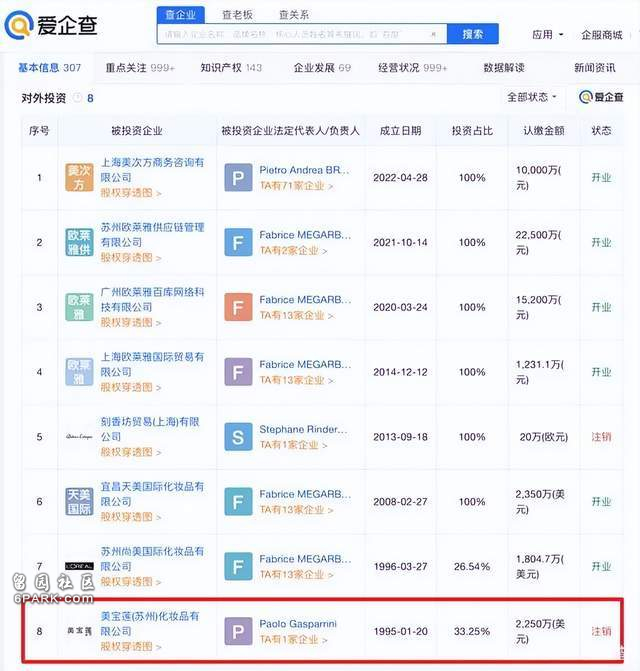Open 广州欧莱雅百库网络科技有限公司 company page
Screen dimensions: 640x671
152,300
